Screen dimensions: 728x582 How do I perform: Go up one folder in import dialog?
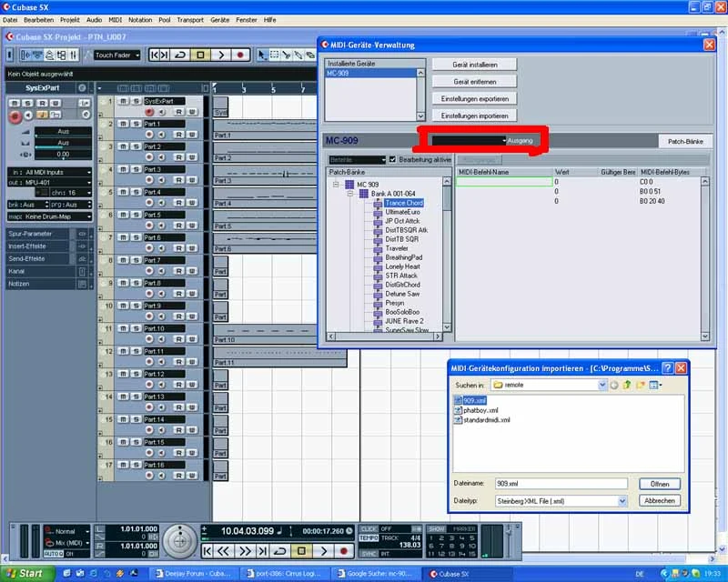point(628,385)
